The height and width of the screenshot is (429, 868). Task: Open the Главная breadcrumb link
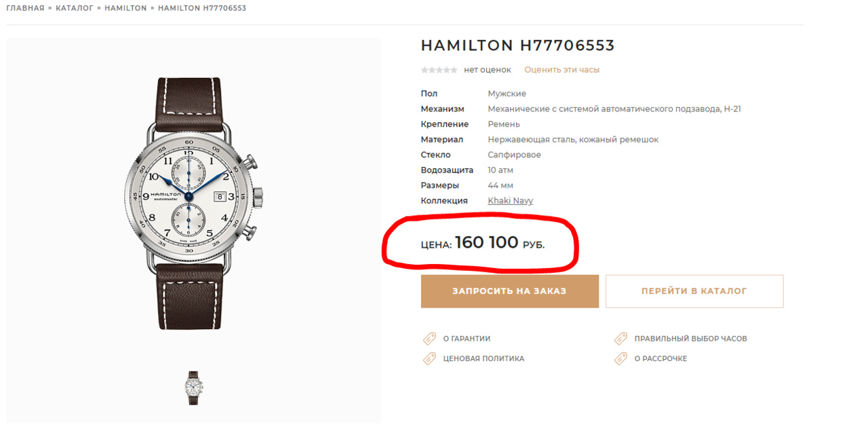[25, 8]
